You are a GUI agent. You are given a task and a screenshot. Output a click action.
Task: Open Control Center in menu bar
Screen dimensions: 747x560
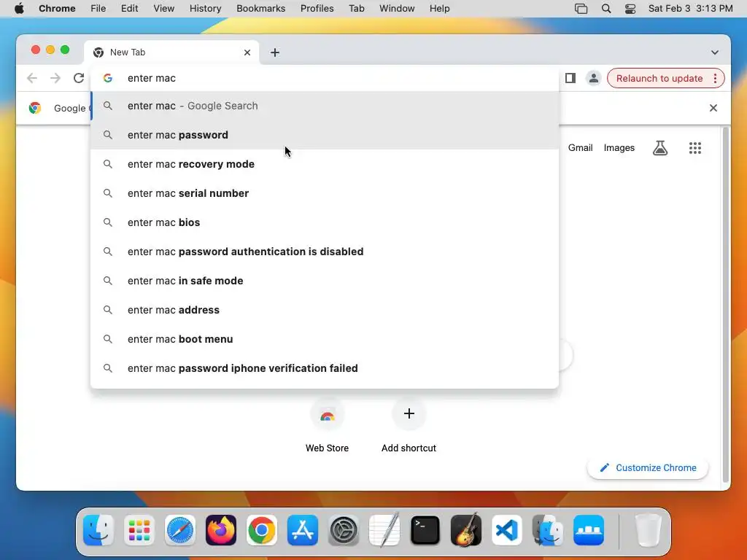(630, 9)
